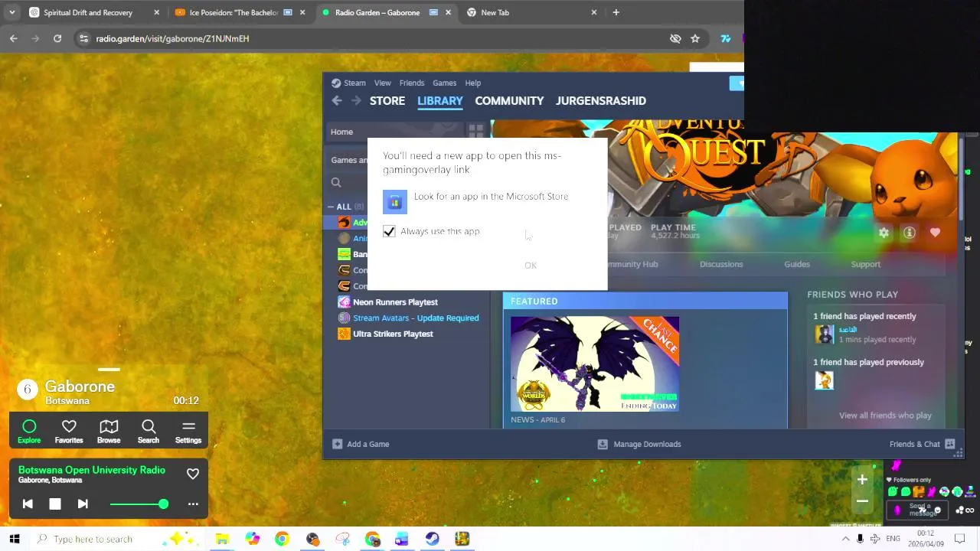Open station more options ellipsis
This screenshot has height=551, width=980.
click(193, 504)
